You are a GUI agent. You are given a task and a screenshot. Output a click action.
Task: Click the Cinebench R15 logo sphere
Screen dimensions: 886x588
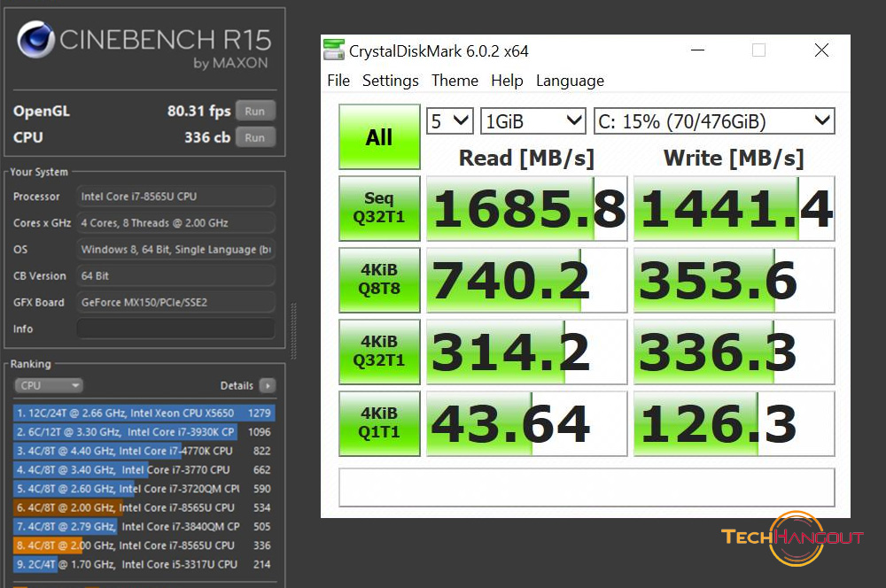coord(35,40)
